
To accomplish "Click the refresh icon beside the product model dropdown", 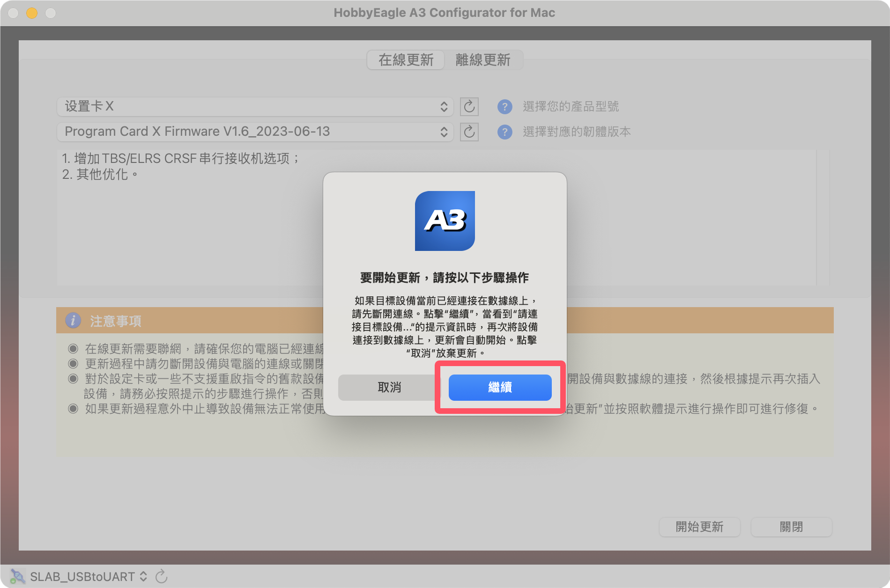I will (469, 107).
